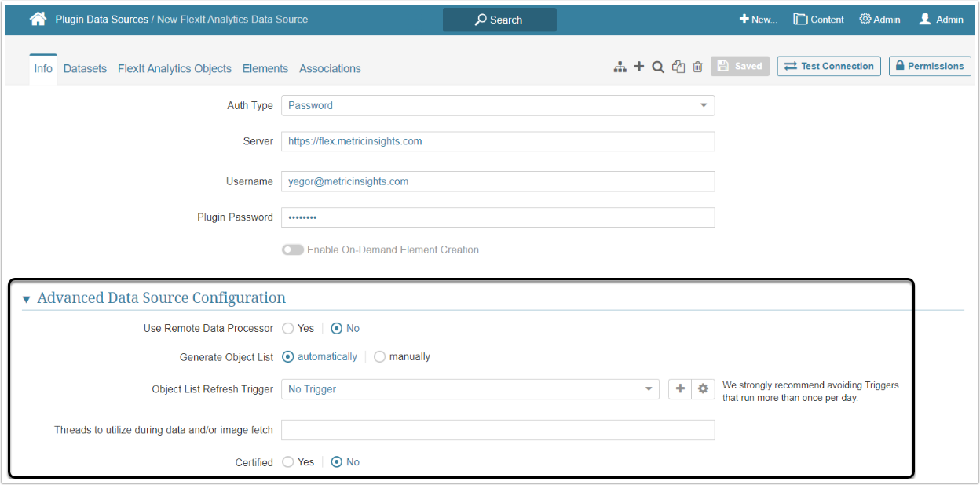This screenshot has height=485, width=980.
Task: Open the Content menu
Action: tap(818, 20)
